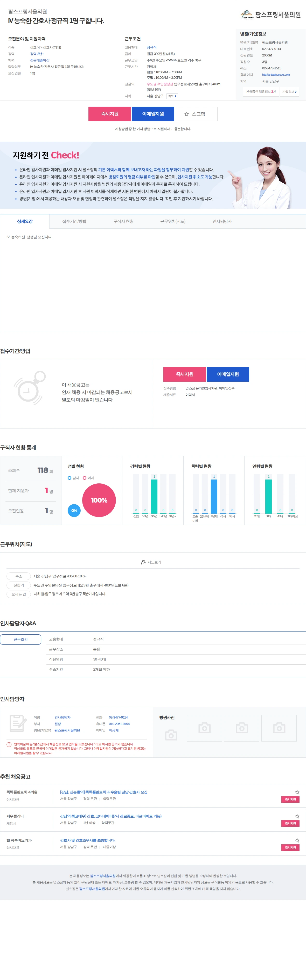306x980 pixels.
Task: Click 이메일지원 in the 접수기간/방법 section
Action: point(228,374)
